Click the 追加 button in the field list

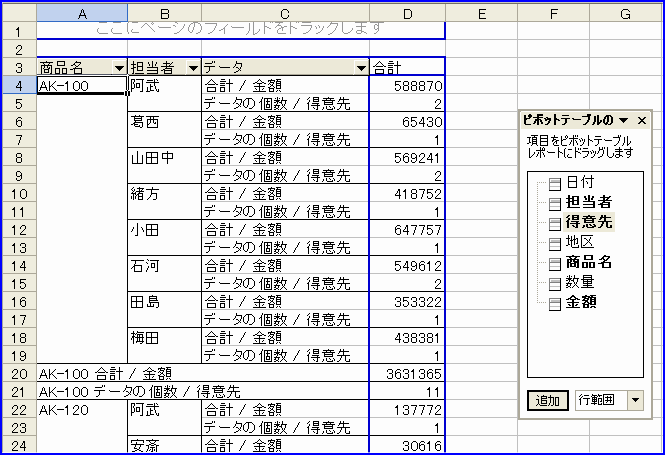click(548, 400)
